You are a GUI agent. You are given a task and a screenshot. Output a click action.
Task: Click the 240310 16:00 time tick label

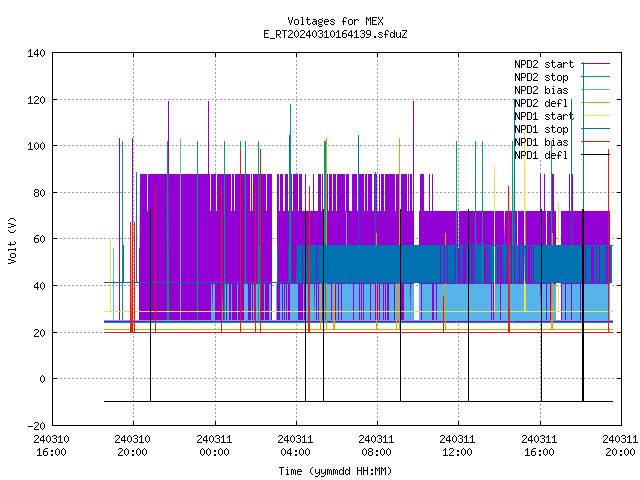[51, 446]
